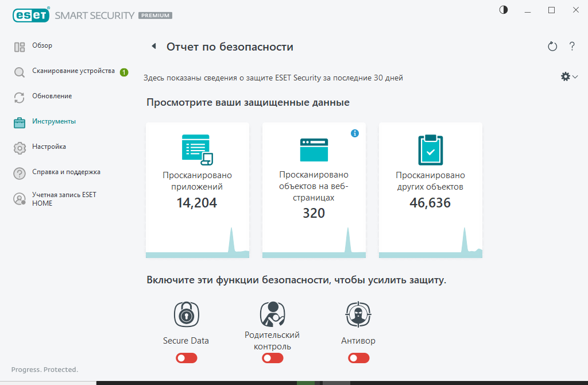The image size is (588, 385).
Task: Click the magnifier icon for Сканирование устройства
Action: [20, 72]
